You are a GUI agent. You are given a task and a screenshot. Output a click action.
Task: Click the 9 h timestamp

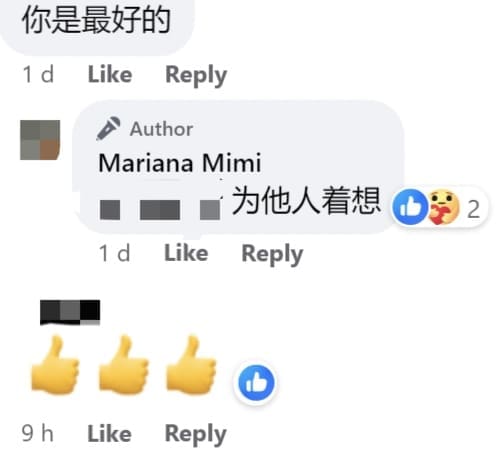coord(38,434)
